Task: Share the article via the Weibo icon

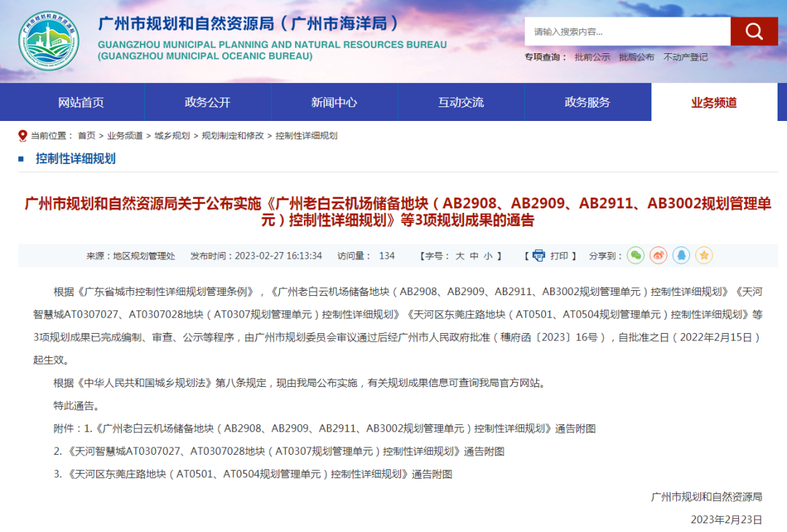Action: (x=658, y=256)
